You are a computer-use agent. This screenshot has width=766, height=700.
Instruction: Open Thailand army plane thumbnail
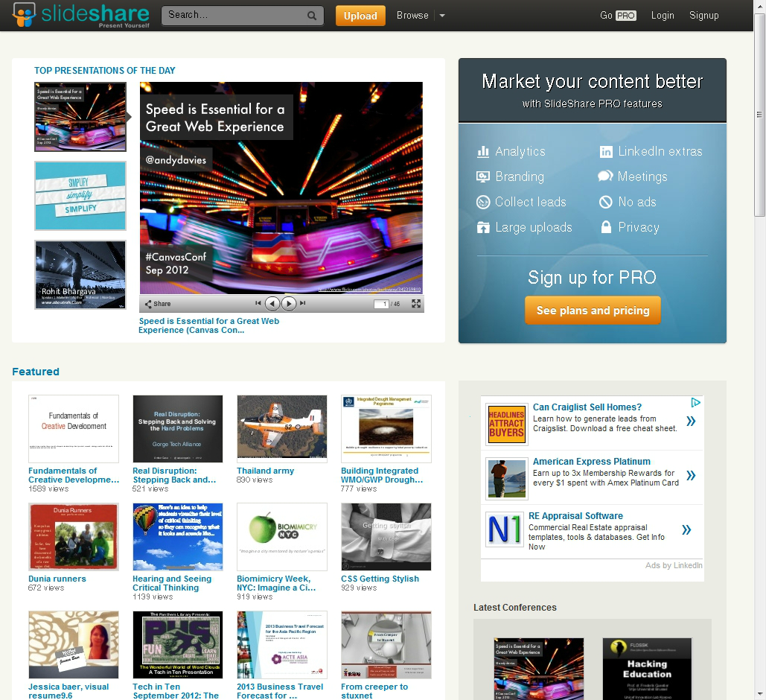point(282,429)
